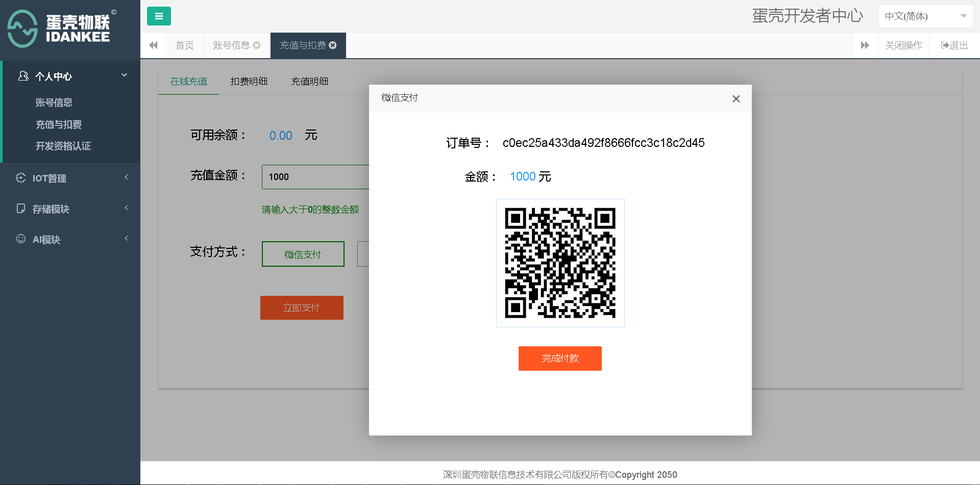Open the 中文(简体) language dropdown
This screenshot has width=980, height=485.
click(x=925, y=16)
